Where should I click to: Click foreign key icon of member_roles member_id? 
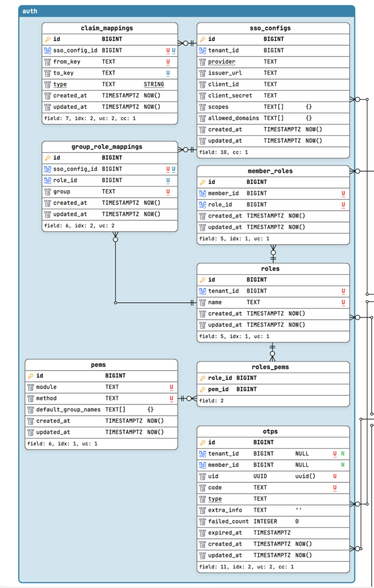(x=203, y=194)
